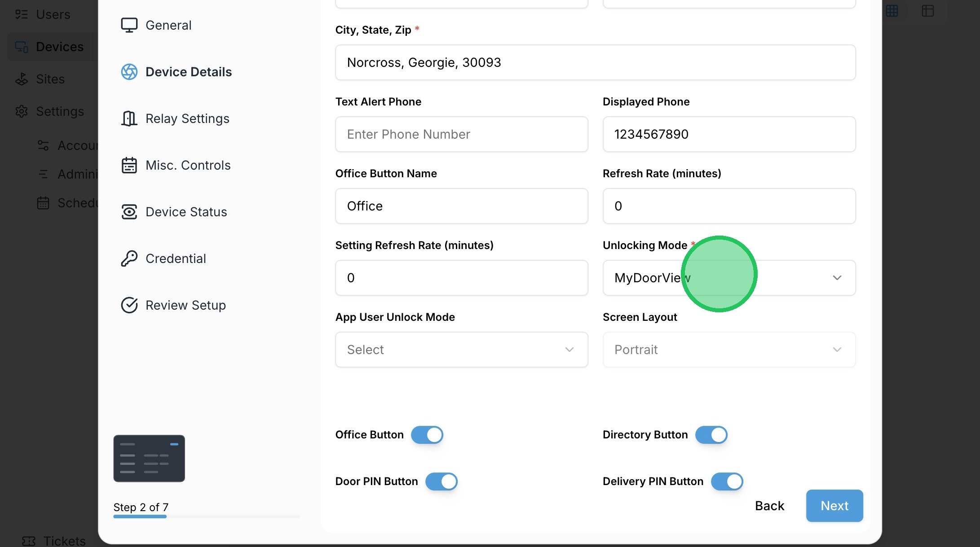Click the Device Status eye icon

point(129,212)
